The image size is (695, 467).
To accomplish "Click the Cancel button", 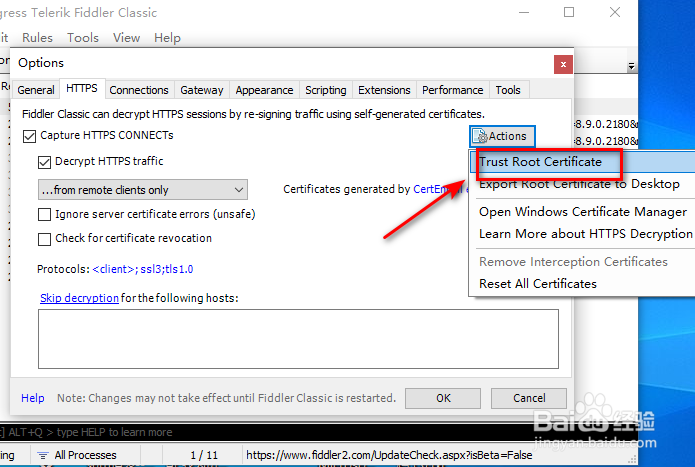I will 529,398.
